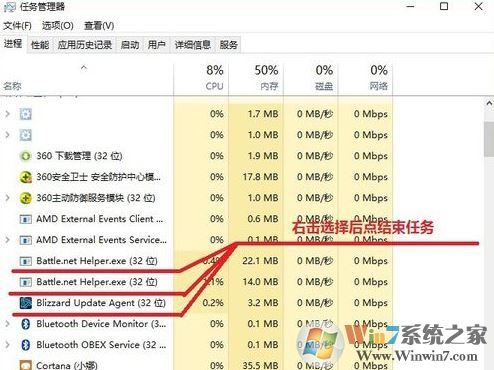Select the Blizzard Update Agent (32 位) row

[196, 303]
